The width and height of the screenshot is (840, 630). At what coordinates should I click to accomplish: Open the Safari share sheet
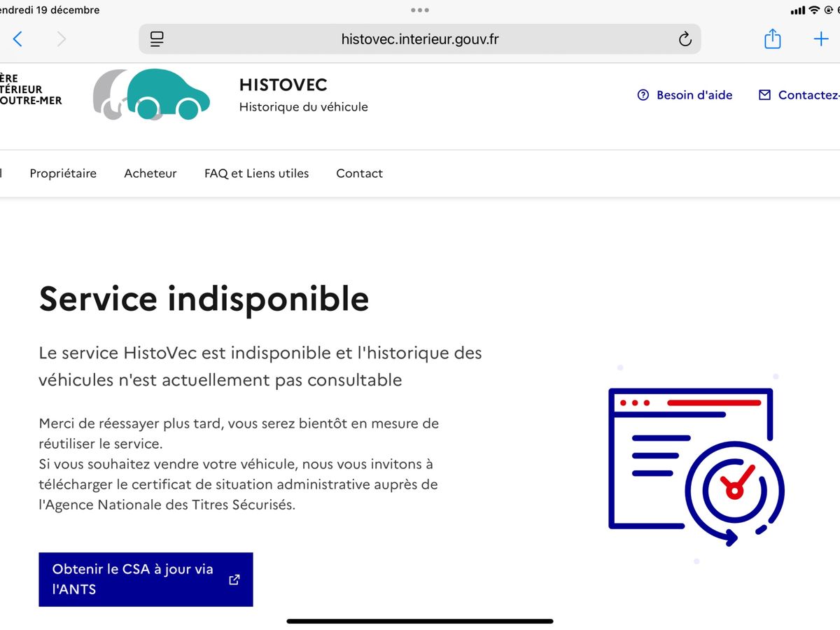pyautogui.click(x=772, y=39)
